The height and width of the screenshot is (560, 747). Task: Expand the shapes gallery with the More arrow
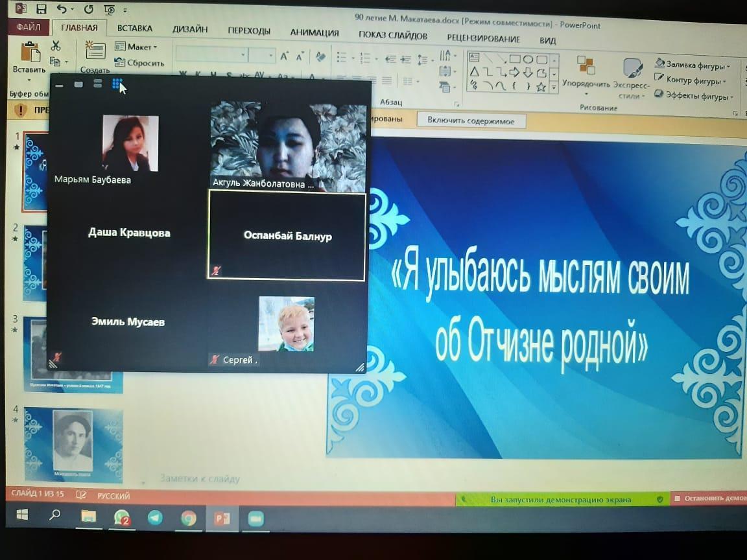point(554,88)
